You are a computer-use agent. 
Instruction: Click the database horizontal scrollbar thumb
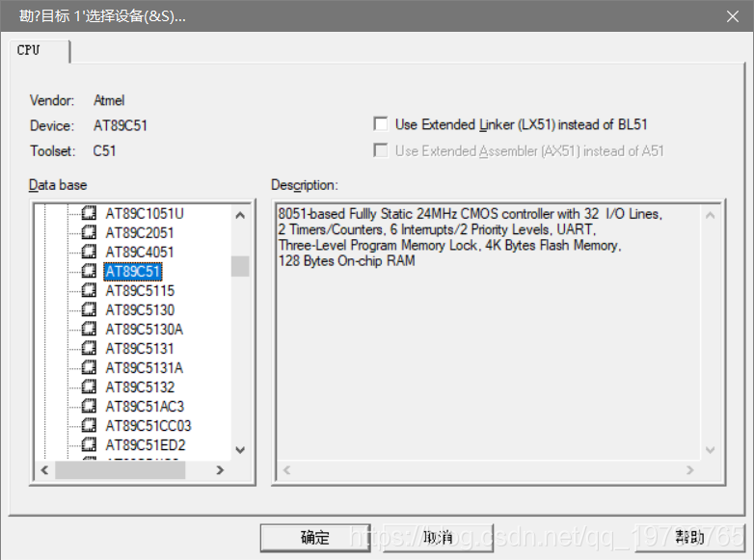(x=121, y=469)
